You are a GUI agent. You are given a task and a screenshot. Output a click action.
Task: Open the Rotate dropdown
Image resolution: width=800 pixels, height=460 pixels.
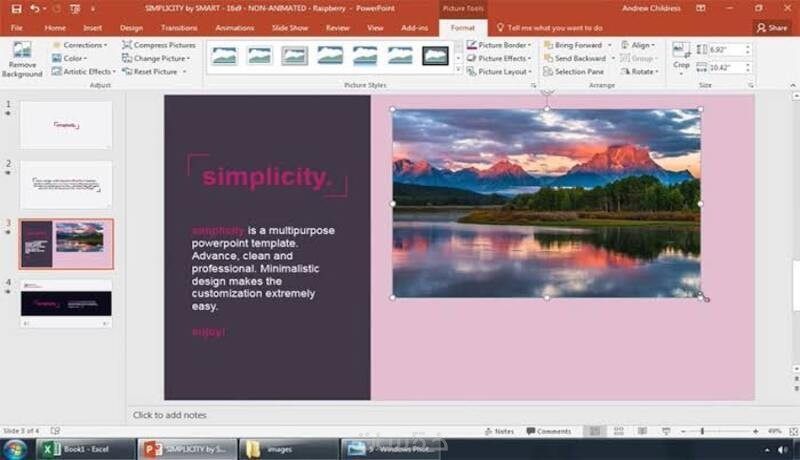click(639, 71)
